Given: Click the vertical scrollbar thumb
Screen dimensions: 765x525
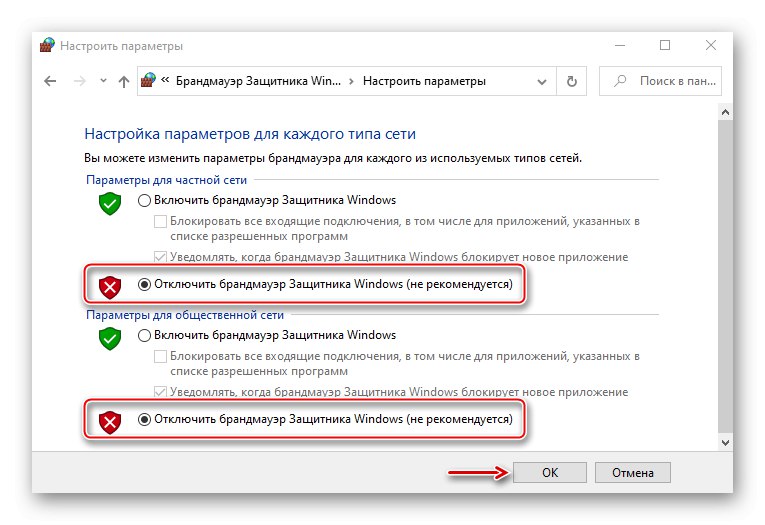Looking at the screenshot, I should tap(725, 276).
